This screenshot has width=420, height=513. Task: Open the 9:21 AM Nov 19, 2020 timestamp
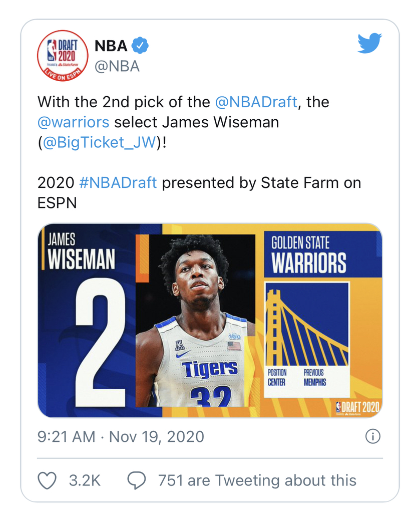coord(121,437)
